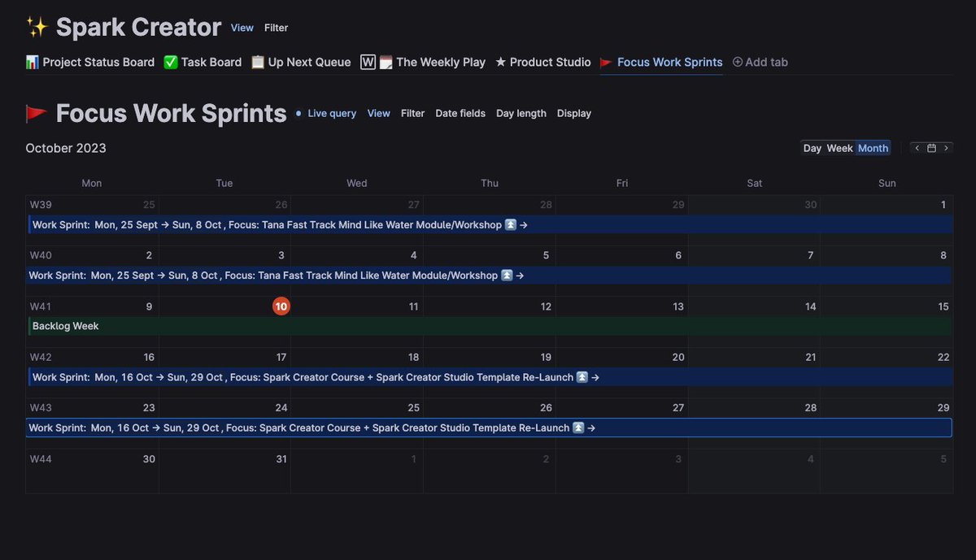Open The Weekly Play tab
This screenshot has width=976, height=560.
(423, 62)
